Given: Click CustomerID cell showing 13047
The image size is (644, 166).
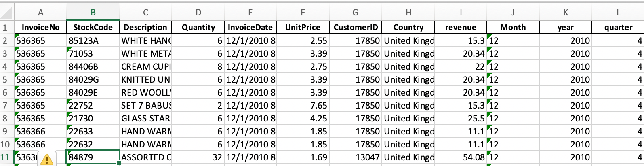Looking at the screenshot, I should pyautogui.click(x=355, y=157).
